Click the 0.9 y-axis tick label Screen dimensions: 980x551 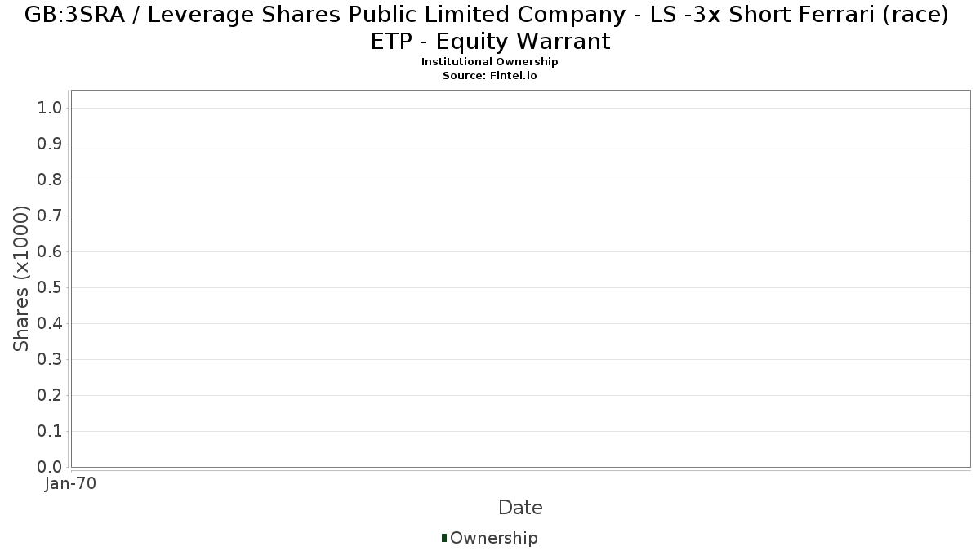click(51, 144)
